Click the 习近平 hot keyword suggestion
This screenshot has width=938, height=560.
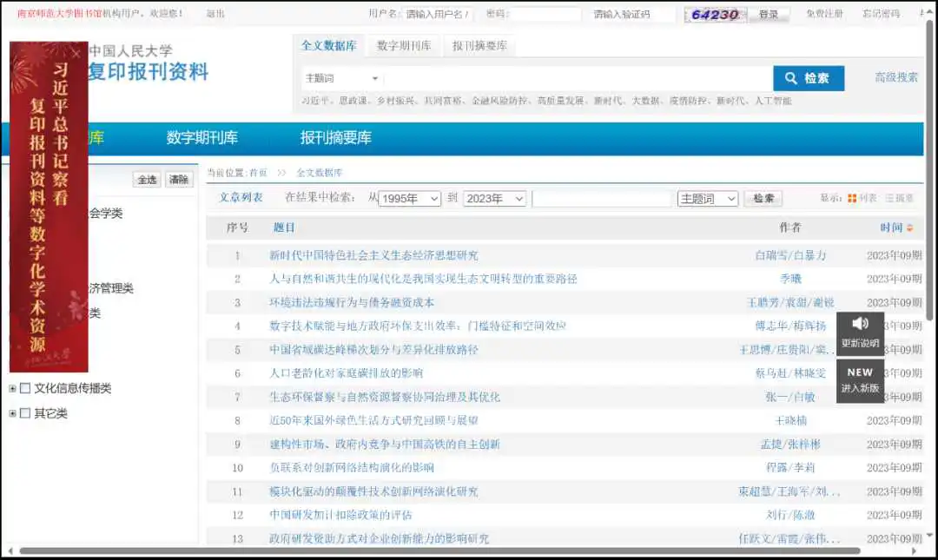pos(315,101)
